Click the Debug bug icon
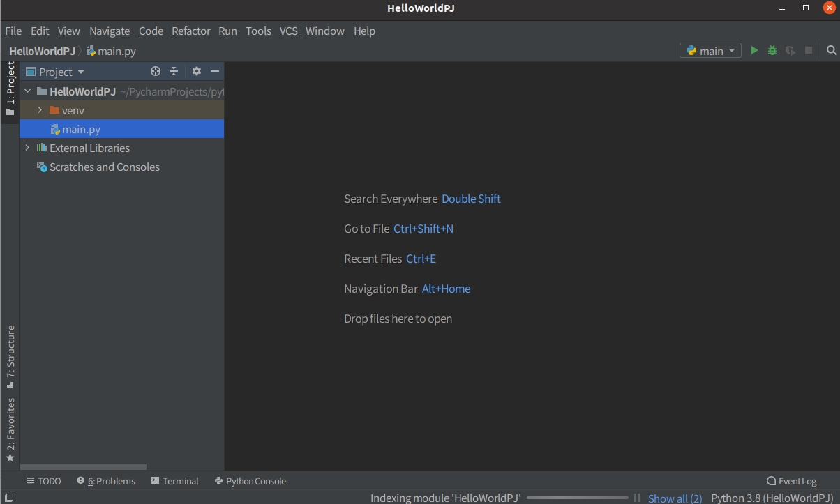Image resolution: width=840 pixels, height=504 pixels. (x=772, y=51)
